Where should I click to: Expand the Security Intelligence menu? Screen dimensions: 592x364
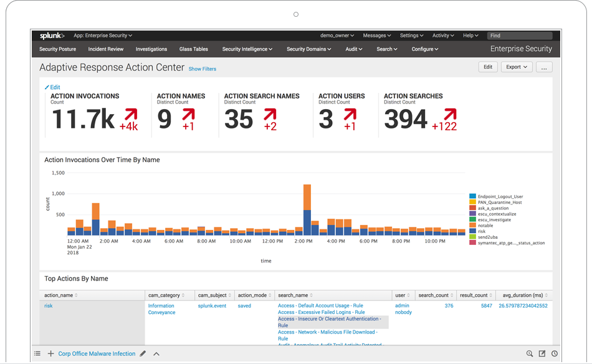[x=247, y=49]
